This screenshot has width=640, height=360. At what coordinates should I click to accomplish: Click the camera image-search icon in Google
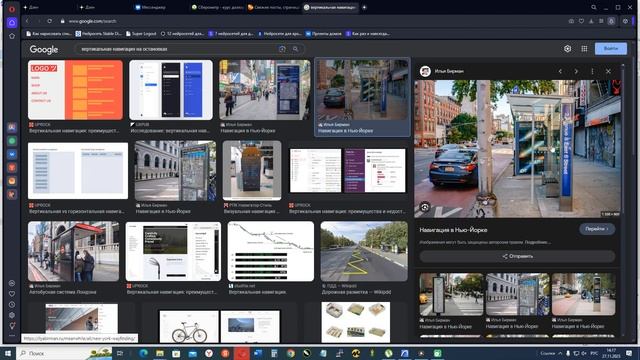(x=282, y=49)
